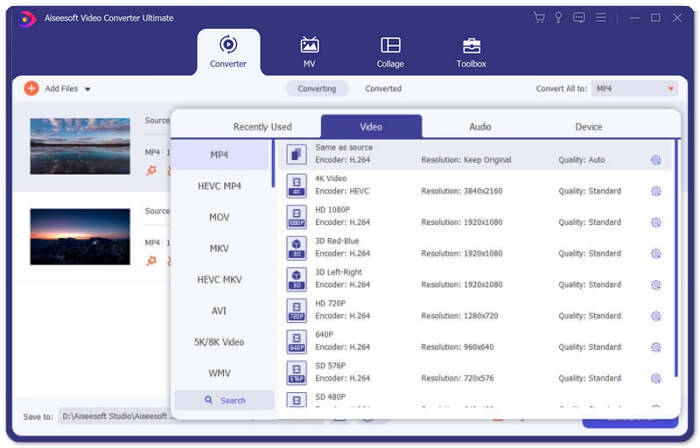Click the orange Add Files plus icon

point(31,88)
